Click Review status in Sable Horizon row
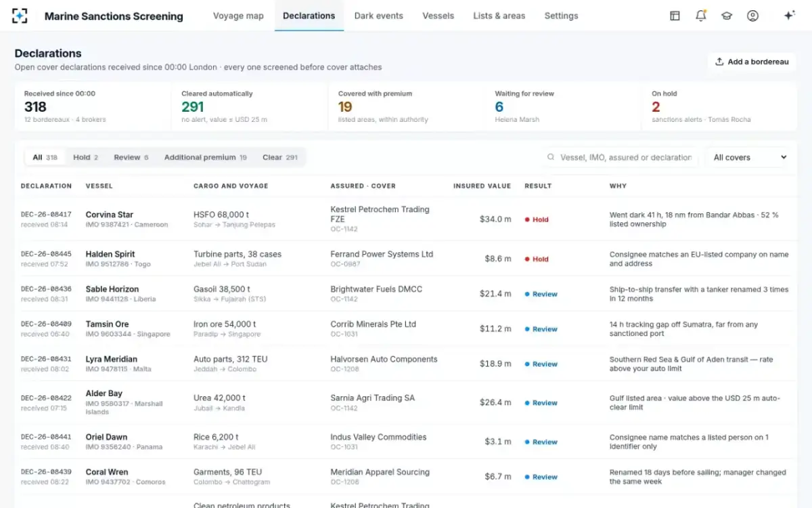The image size is (812, 508). click(x=541, y=294)
